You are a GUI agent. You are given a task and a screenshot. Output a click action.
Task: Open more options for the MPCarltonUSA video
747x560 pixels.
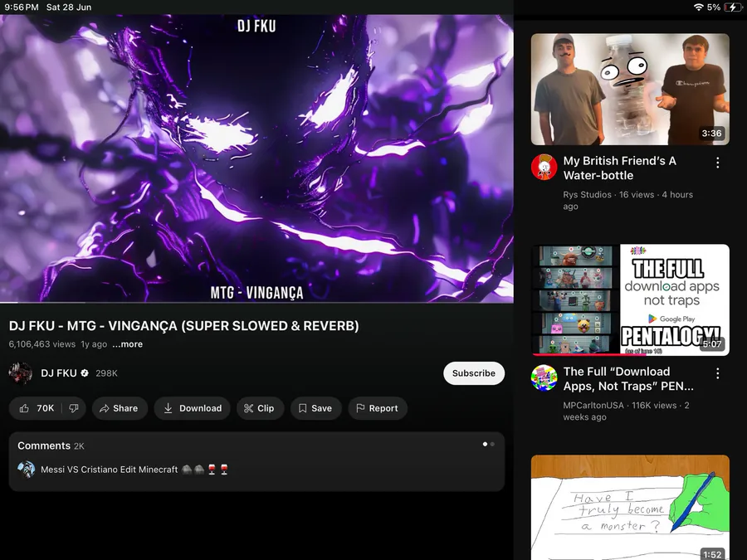point(717,373)
